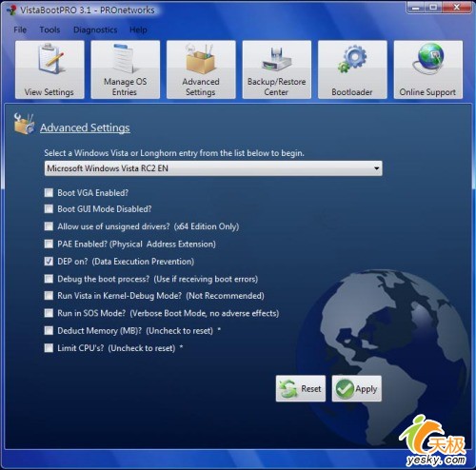476x470 pixels.
Task: Maximize the VistaBootPRO window
Action: tap(433, 7)
